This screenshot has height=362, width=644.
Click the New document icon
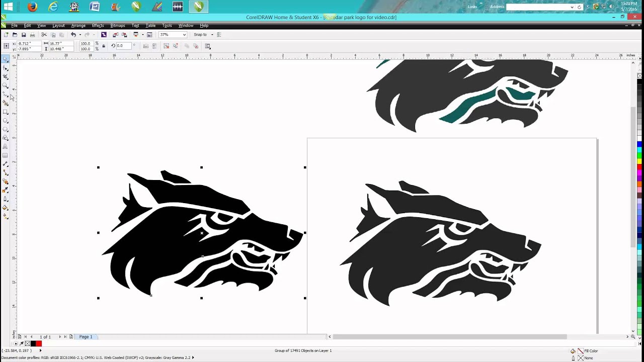[6, 35]
